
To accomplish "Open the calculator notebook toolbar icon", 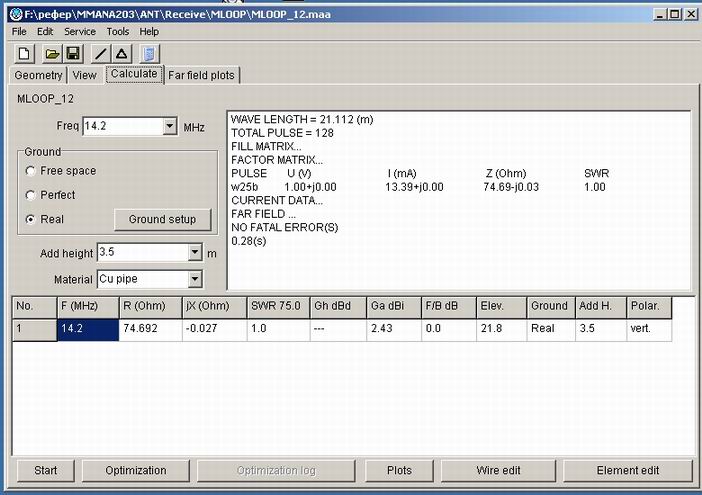I will (148, 53).
